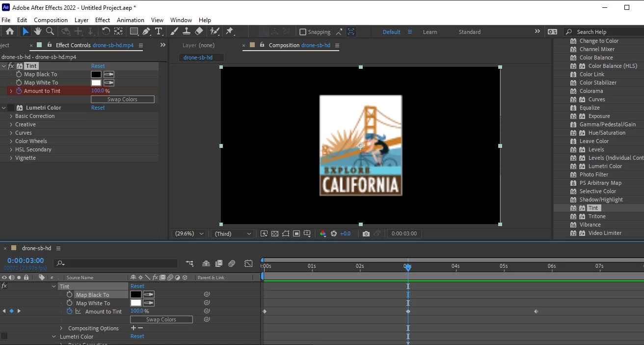Open the Effect menu
644x345 pixels.
[x=103, y=20]
